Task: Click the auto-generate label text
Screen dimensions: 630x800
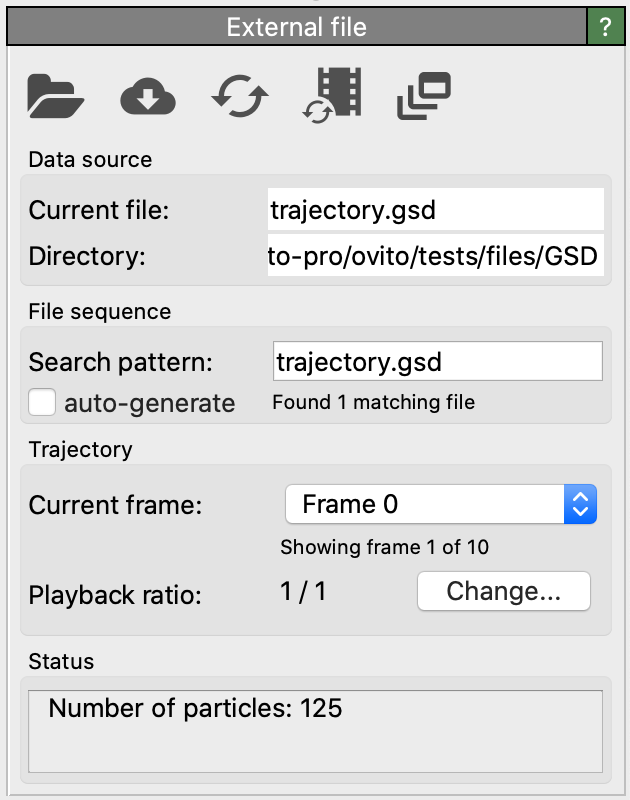Action: pyautogui.click(x=149, y=403)
